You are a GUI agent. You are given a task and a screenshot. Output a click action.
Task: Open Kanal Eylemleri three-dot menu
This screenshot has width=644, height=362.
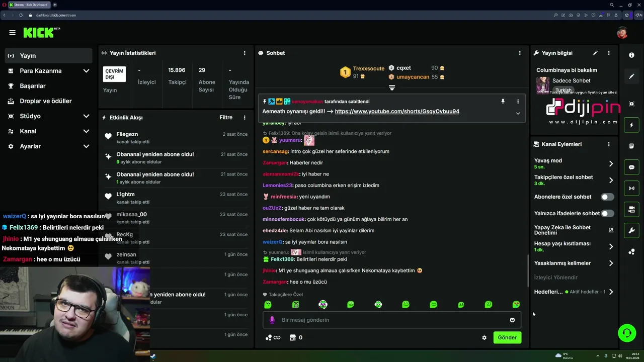[x=609, y=144]
